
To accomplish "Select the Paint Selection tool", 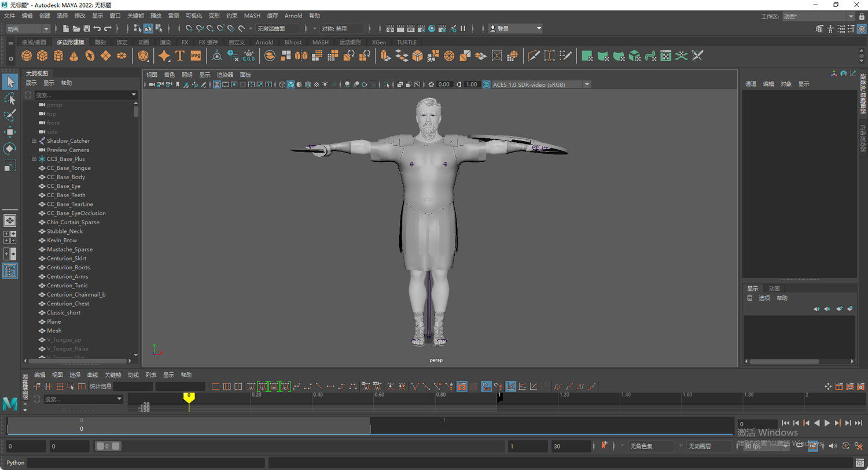I will click(x=10, y=116).
